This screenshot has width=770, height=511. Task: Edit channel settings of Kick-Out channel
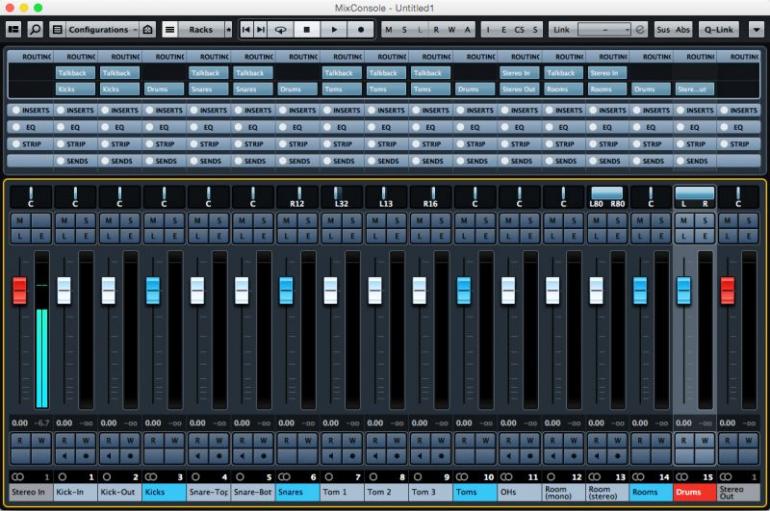[131, 236]
